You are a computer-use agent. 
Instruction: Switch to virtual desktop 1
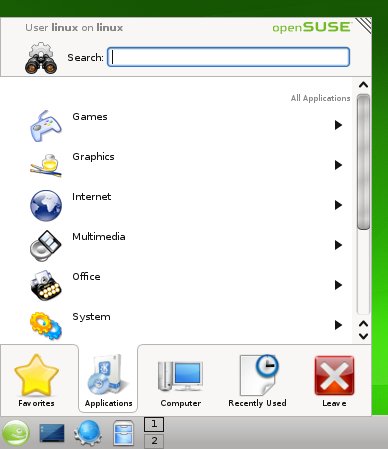[154, 424]
